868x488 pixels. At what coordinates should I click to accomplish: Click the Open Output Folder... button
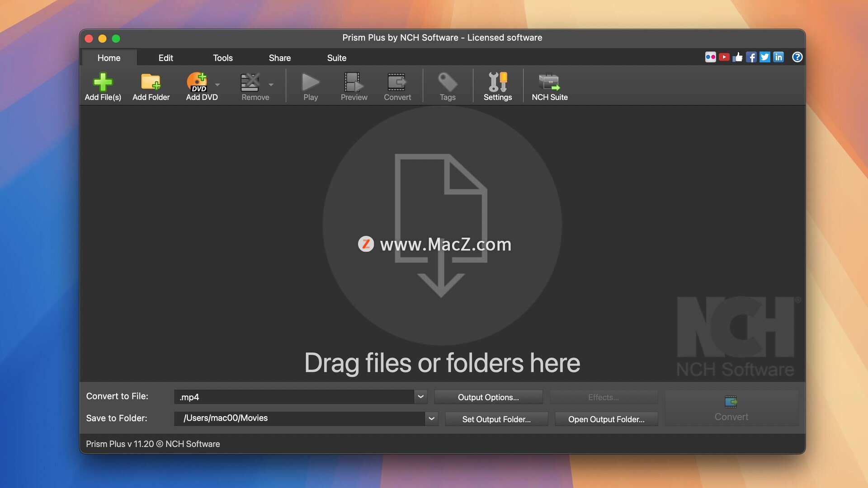606,419
